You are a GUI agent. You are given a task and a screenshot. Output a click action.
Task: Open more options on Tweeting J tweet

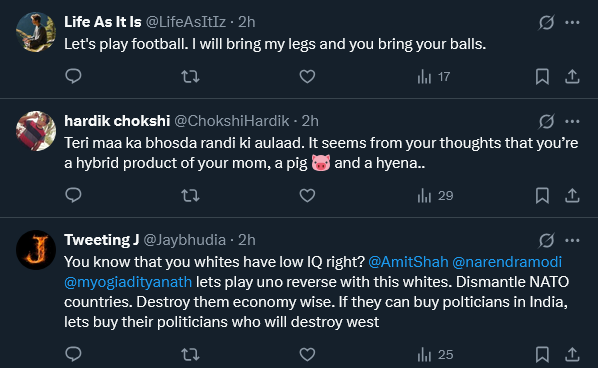[x=572, y=241]
